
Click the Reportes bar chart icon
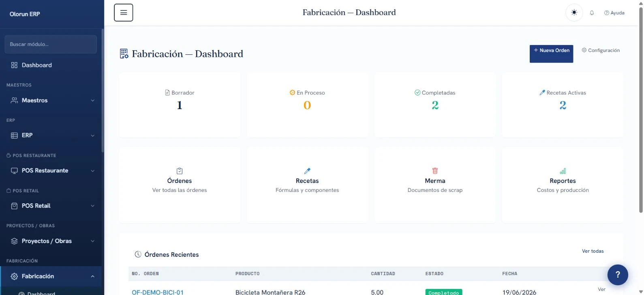[563, 171]
